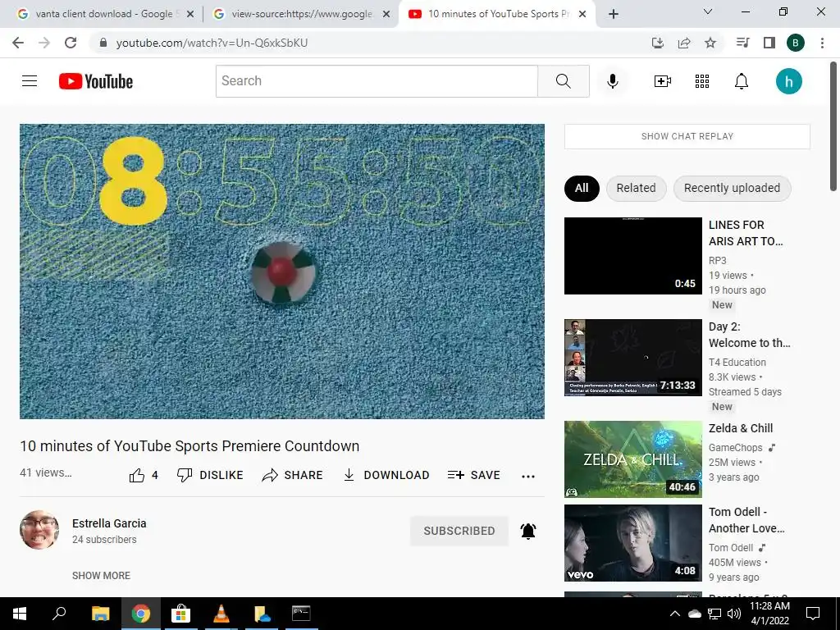The image size is (840, 630).
Task: Click the video title text
Action: pyautogui.click(x=189, y=446)
